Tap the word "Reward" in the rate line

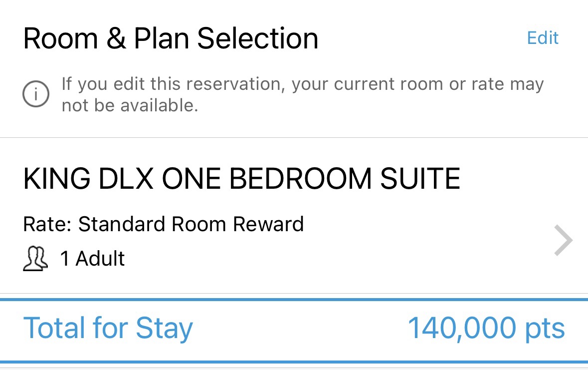click(268, 224)
